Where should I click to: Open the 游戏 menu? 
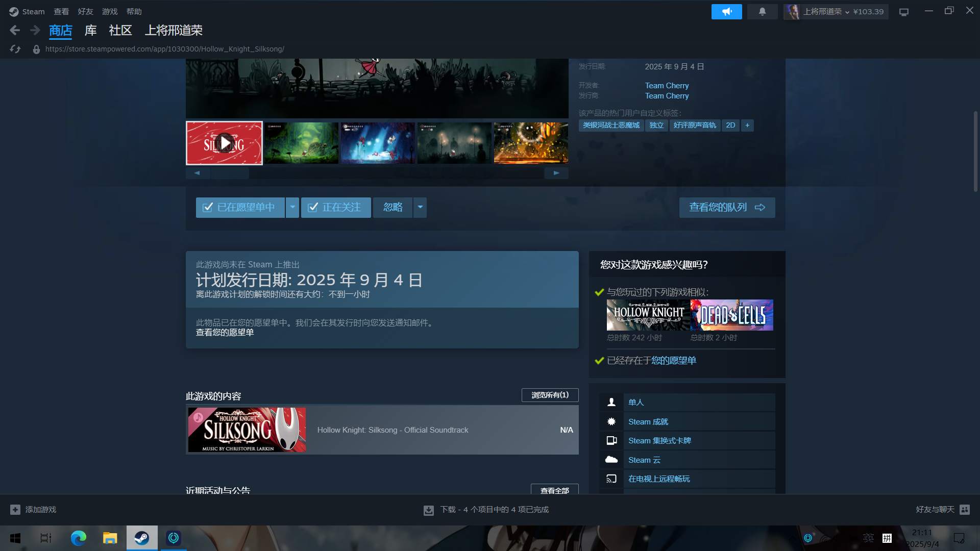coord(110,12)
